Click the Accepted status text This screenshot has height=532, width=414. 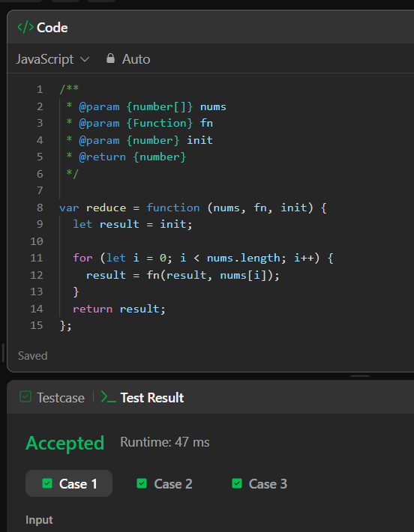coord(64,443)
